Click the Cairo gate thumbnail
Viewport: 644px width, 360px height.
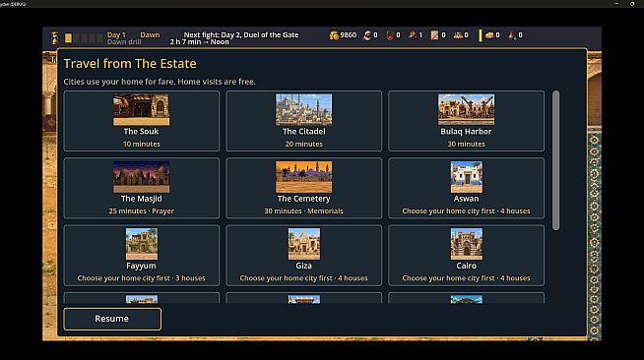pos(466,244)
